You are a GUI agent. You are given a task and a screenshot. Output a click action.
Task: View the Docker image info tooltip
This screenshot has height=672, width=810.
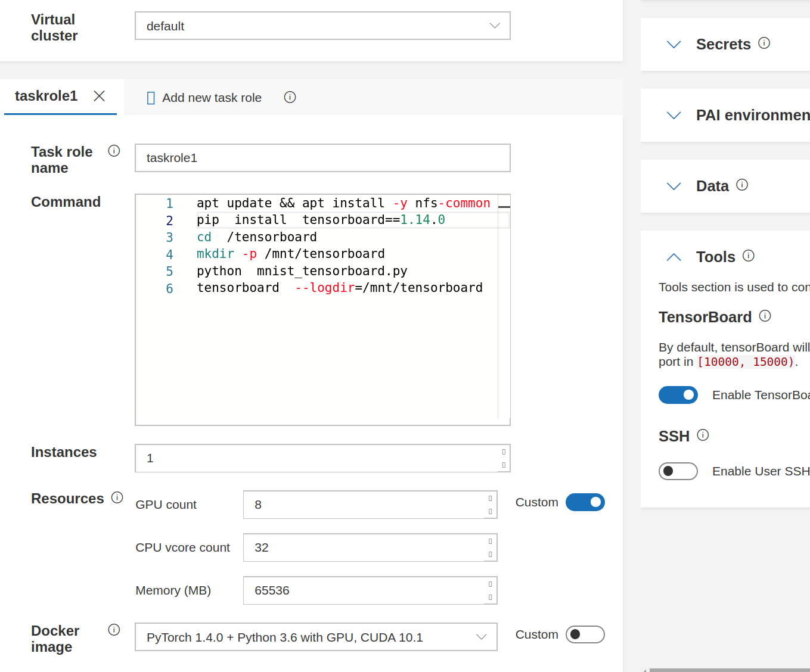coord(114,630)
